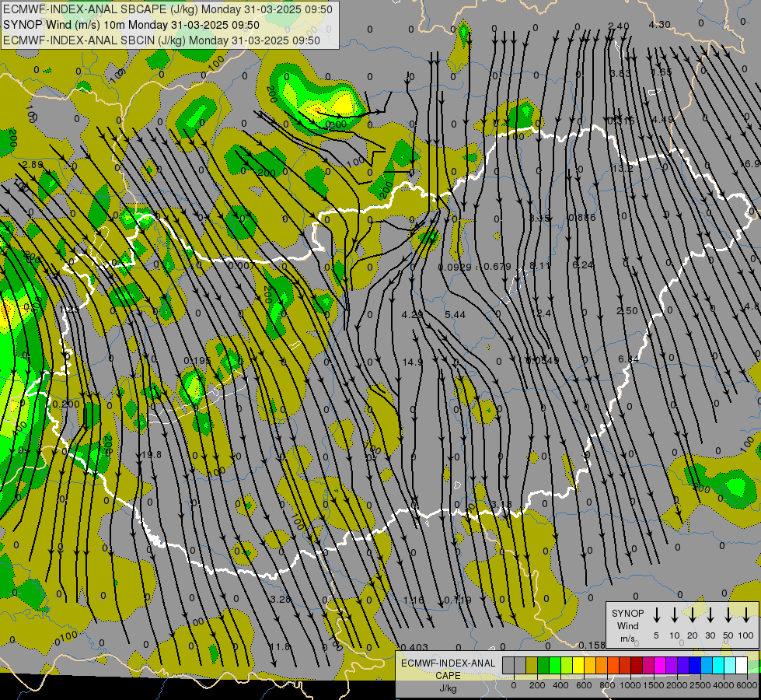Screen dimensions: 761x700
Task: Select the SYNOP Wind 10m header line
Action: point(131,25)
